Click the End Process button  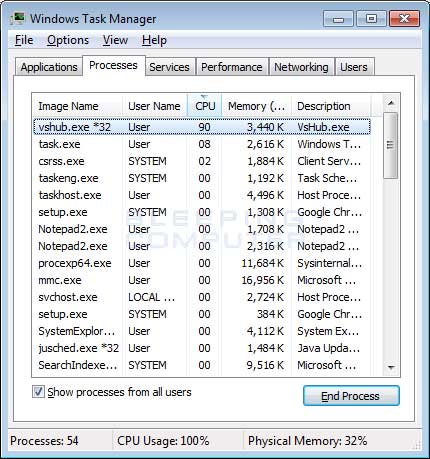[351, 396]
